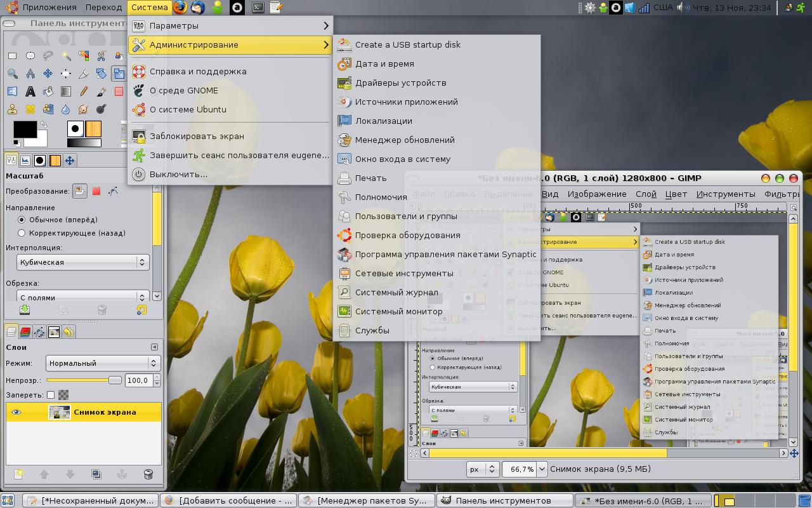
Task: Select the Crop knife tool
Action: pyautogui.click(x=83, y=74)
